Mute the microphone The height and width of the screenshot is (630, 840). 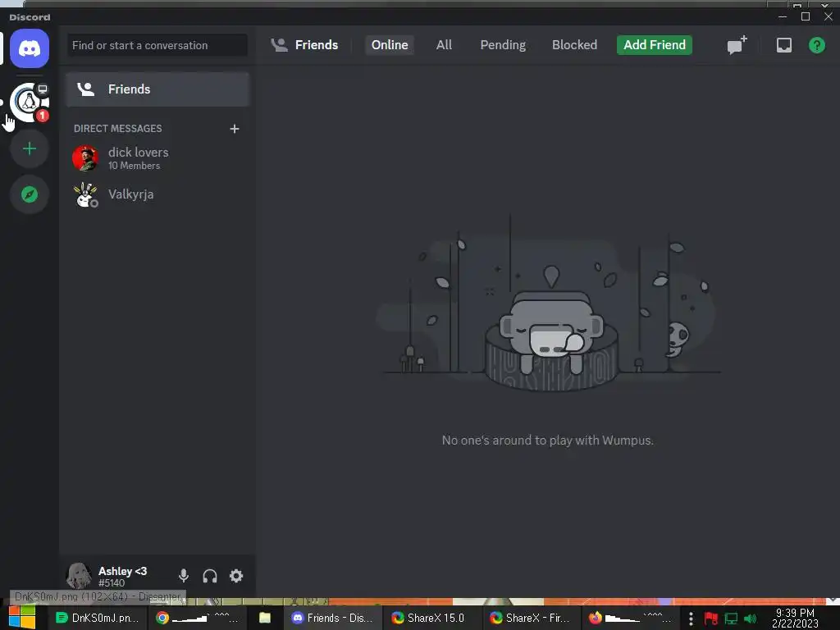tap(183, 576)
